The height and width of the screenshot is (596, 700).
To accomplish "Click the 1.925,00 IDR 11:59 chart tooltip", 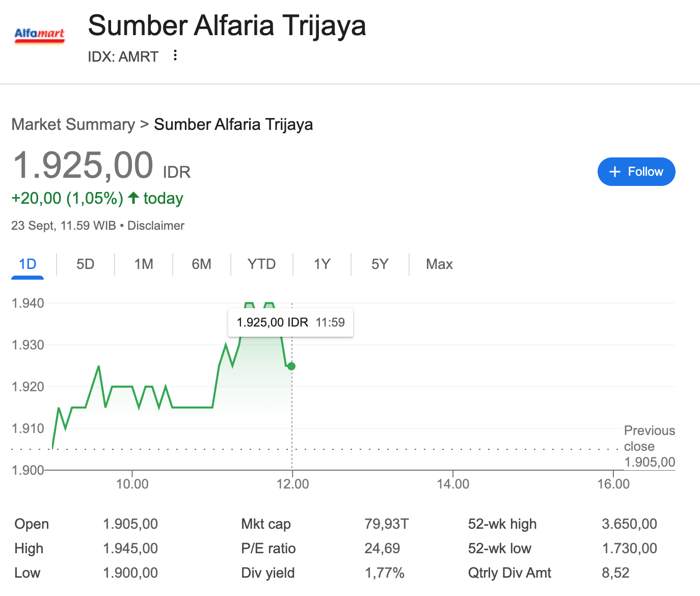I will (290, 322).
